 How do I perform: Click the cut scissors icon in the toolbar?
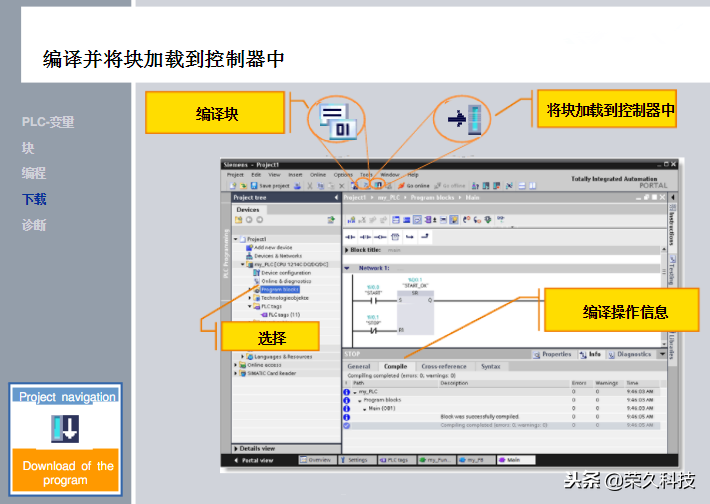coord(310,186)
